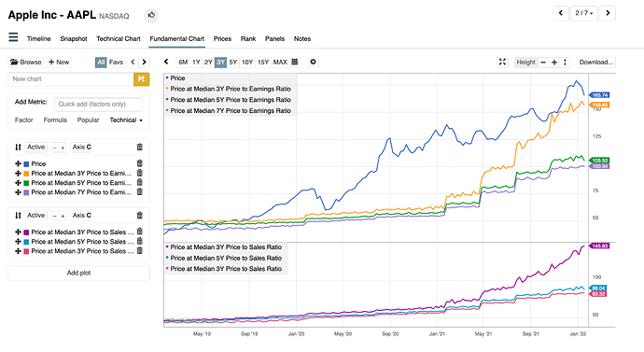Focus the Quick add metric field
This screenshot has height=352, width=644.
point(98,104)
